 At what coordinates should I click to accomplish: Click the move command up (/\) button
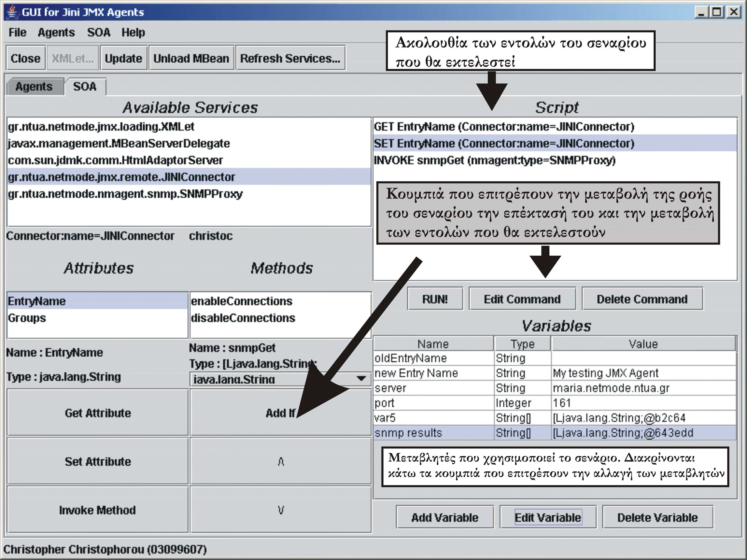coord(281,461)
